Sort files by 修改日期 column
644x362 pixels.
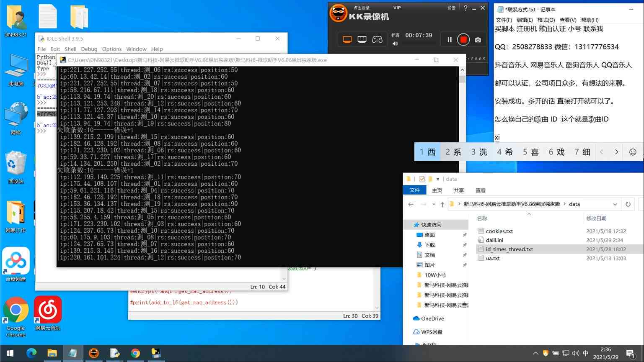[x=596, y=218]
